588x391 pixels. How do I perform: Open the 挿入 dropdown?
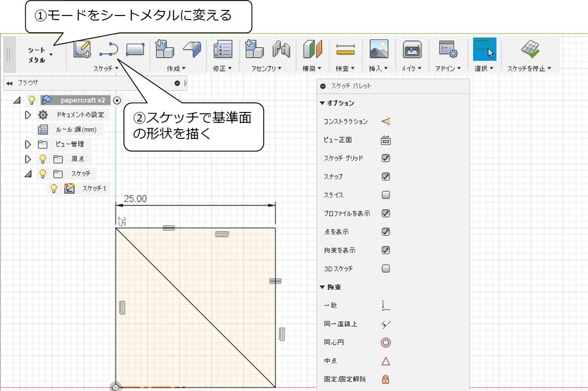378,68
